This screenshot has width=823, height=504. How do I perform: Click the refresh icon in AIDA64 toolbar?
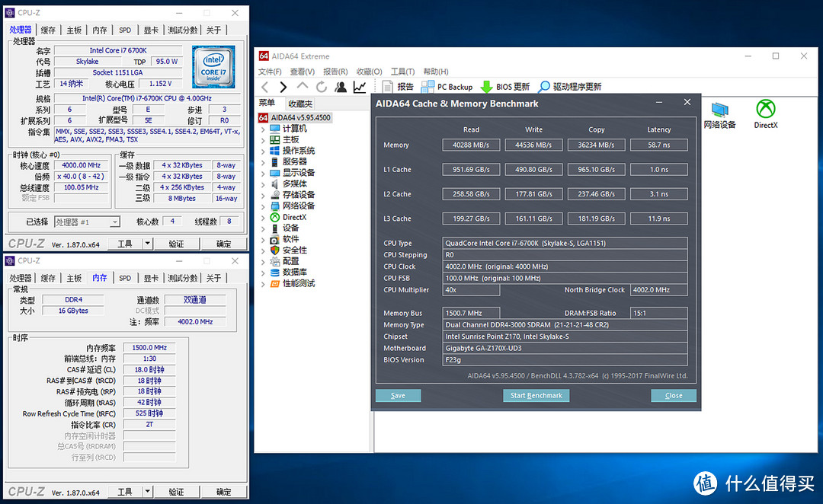tap(322, 87)
